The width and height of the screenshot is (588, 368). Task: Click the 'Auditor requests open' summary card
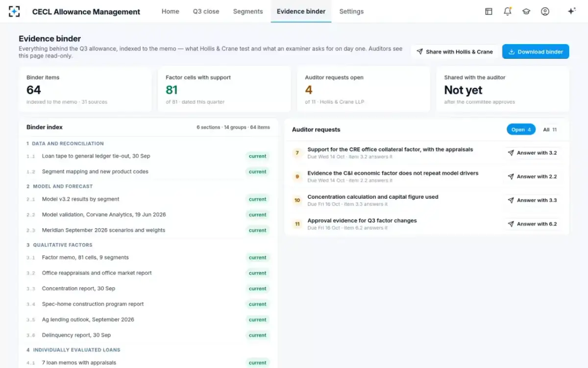pos(364,89)
